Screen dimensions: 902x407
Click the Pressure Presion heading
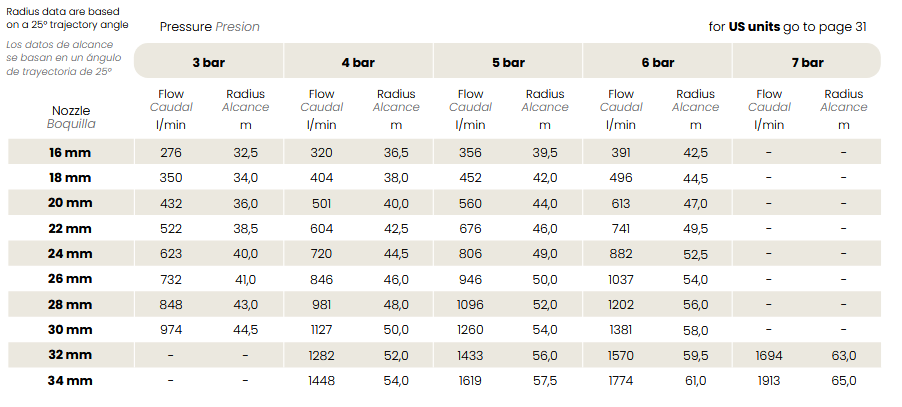pos(209,27)
